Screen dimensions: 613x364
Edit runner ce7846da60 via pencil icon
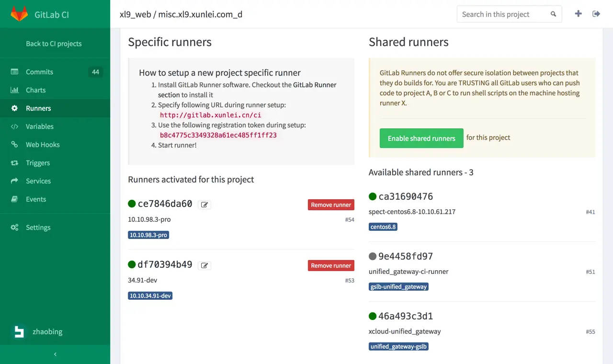click(x=204, y=205)
